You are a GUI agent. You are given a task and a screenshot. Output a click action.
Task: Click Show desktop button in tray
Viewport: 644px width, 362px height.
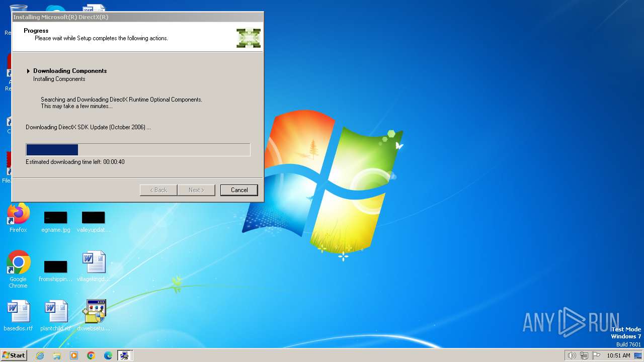click(638, 355)
